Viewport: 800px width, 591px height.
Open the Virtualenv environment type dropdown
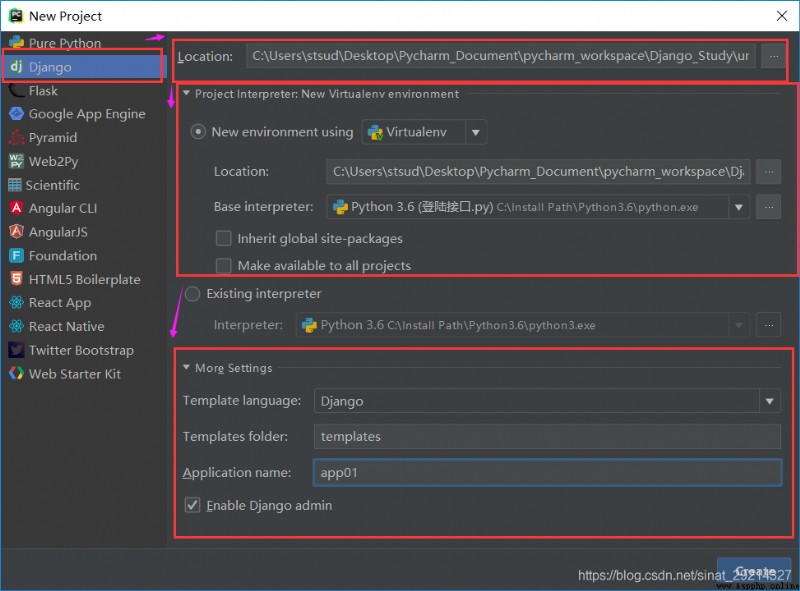tap(476, 132)
